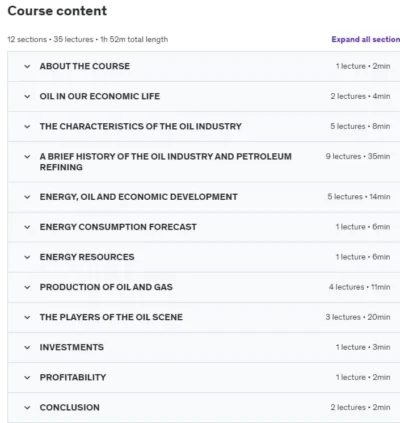
Task: Open the PROFITABILITY section heading
Action: (73, 377)
